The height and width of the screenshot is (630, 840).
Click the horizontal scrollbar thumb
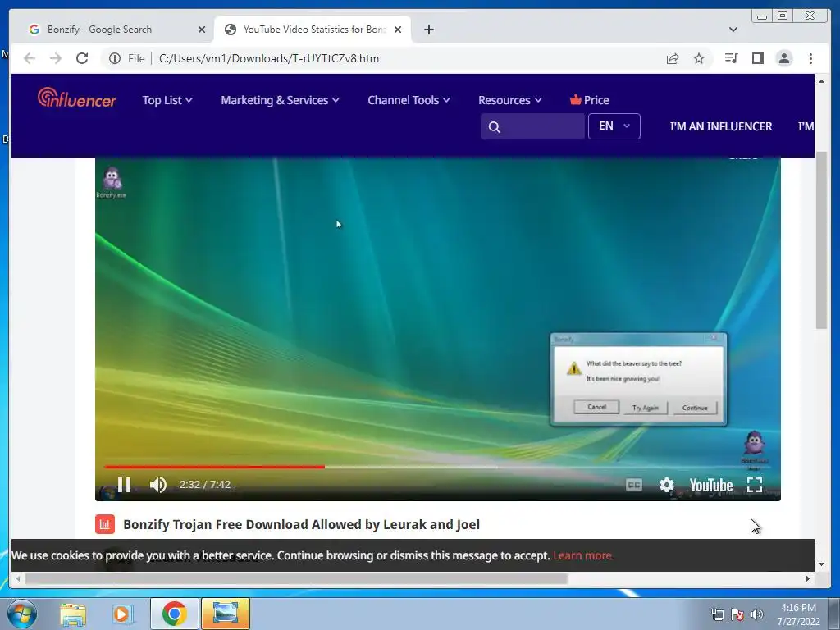[296, 578]
